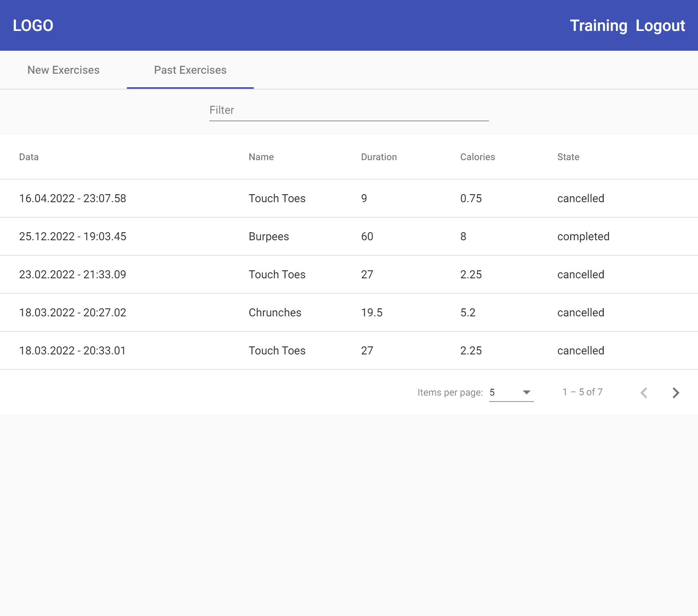Click the previous page chevron arrow
Viewport: 698px width, 616px height.
[644, 392]
